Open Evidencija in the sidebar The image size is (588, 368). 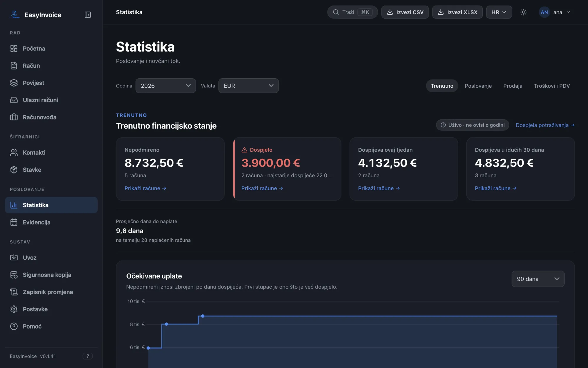click(51, 222)
